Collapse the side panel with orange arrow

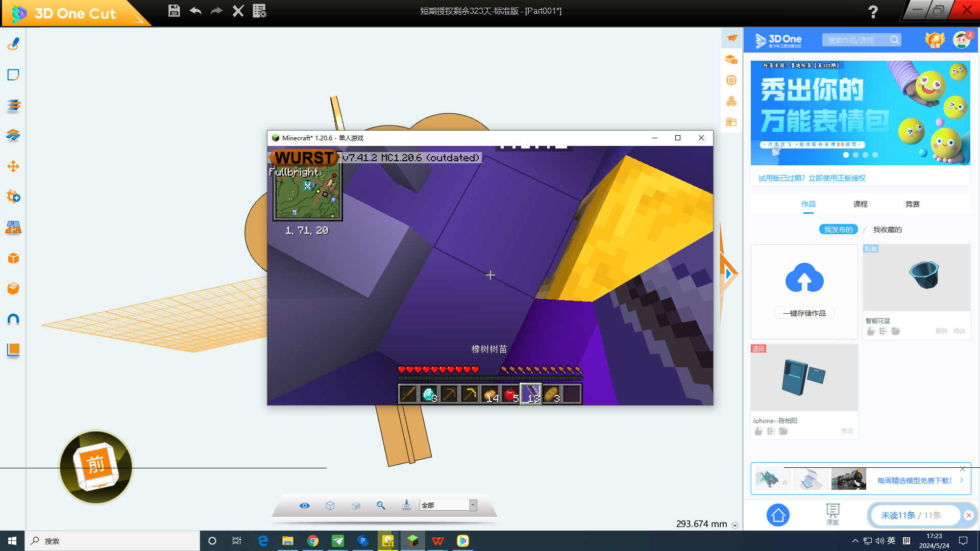pyautogui.click(x=728, y=274)
